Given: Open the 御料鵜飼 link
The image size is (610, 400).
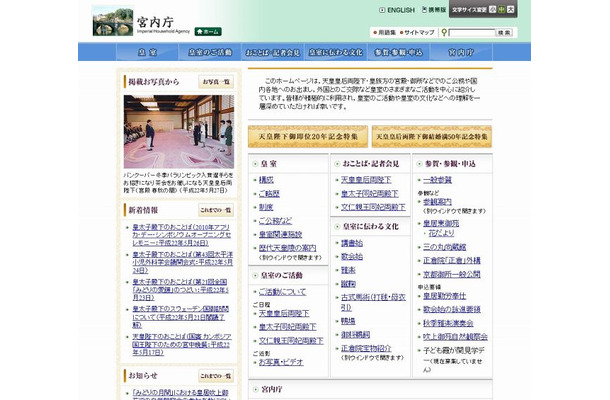Looking at the screenshot, I should click(x=355, y=335).
